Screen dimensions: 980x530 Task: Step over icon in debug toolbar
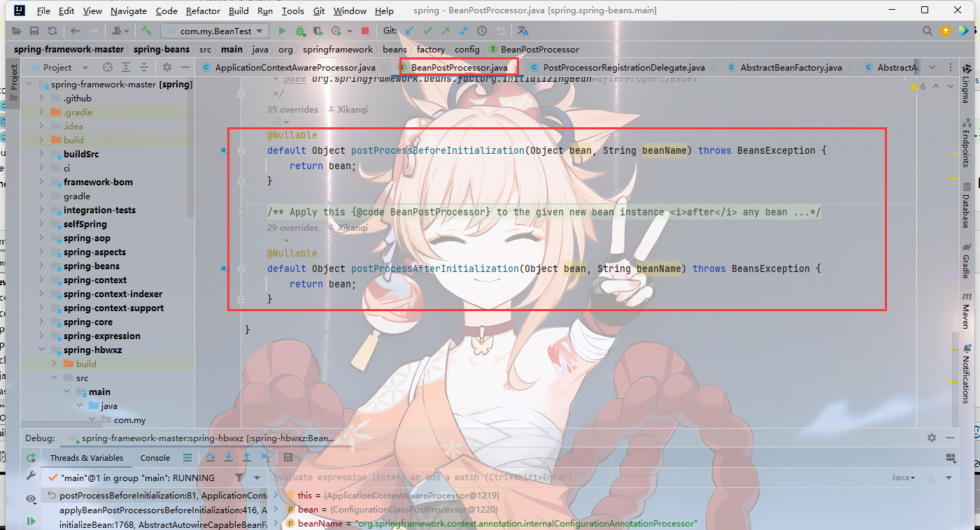click(x=211, y=457)
